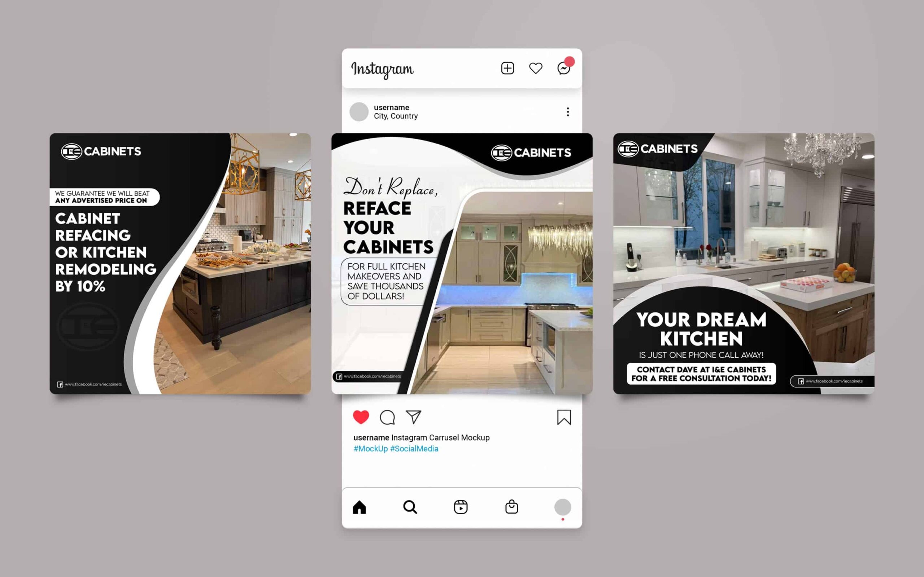The width and height of the screenshot is (924, 577).
Task: Toggle the bookmark icon on the post
Action: point(562,418)
